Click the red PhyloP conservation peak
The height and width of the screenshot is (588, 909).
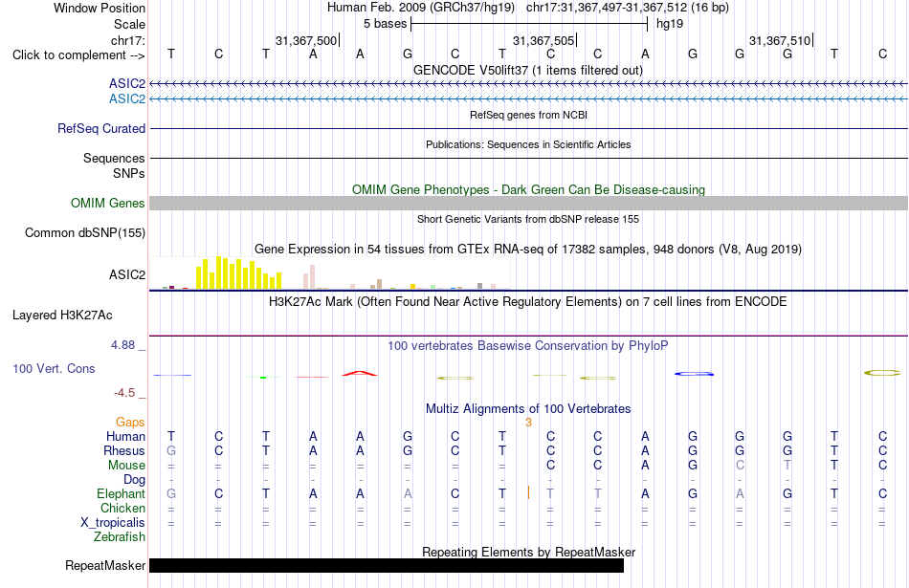pos(360,373)
